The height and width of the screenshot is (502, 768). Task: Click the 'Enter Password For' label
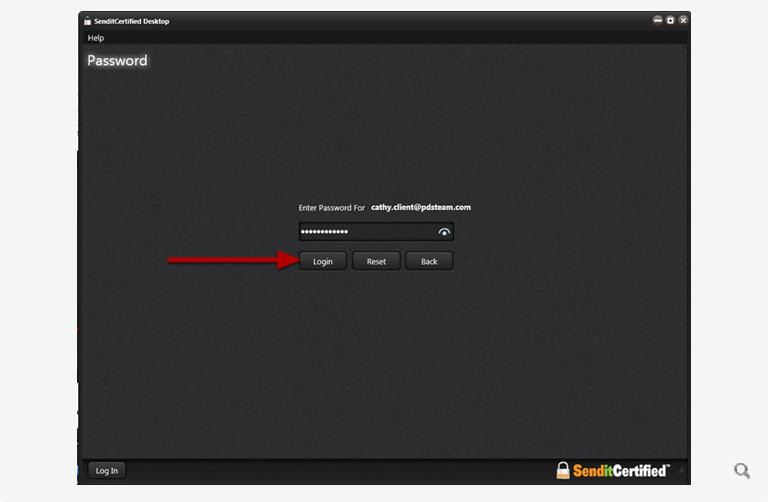pyautogui.click(x=332, y=208)
